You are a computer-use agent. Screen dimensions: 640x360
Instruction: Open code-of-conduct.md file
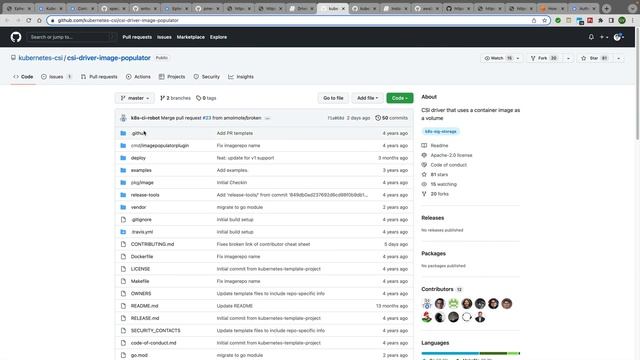153,343
